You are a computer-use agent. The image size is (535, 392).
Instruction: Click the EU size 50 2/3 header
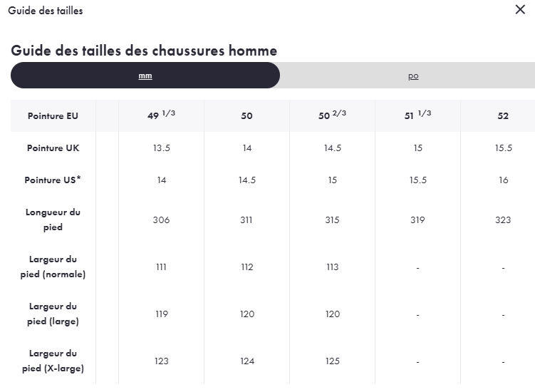(332, 115)
